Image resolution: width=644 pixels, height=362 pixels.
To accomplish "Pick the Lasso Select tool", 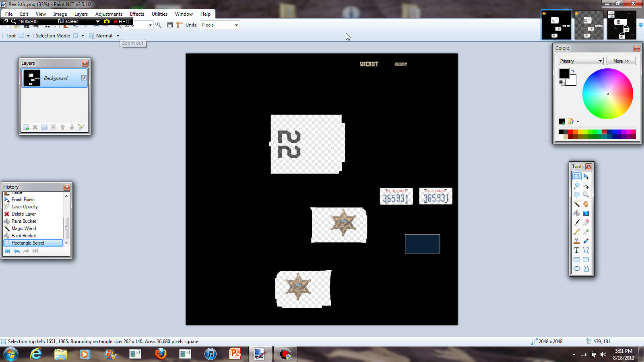I will click(x=577, y=185).
